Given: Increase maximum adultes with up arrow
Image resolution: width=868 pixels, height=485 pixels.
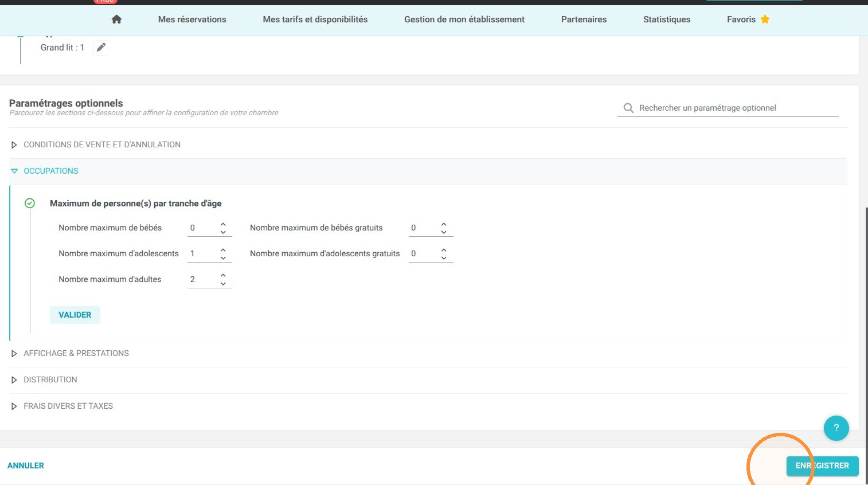Looking at the screenshot, I should click(223, 276).
